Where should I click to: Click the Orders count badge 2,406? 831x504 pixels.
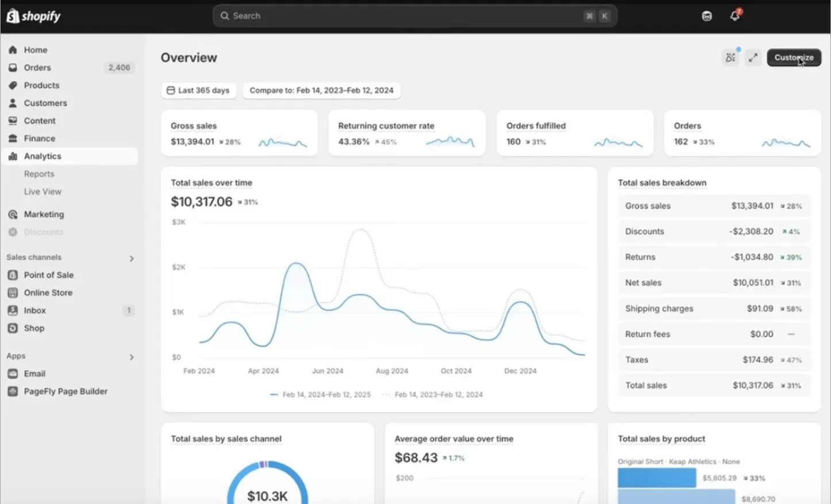[119, 68]
